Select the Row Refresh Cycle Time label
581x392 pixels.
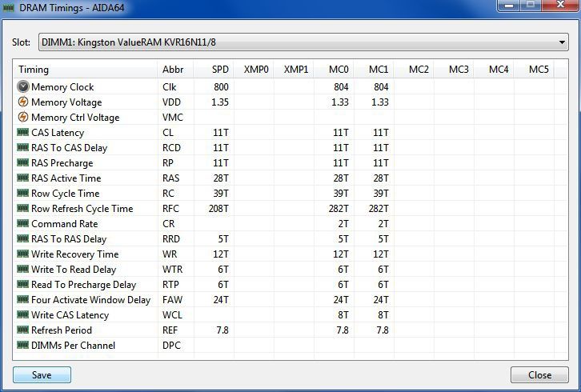click(x=82, y=209)
